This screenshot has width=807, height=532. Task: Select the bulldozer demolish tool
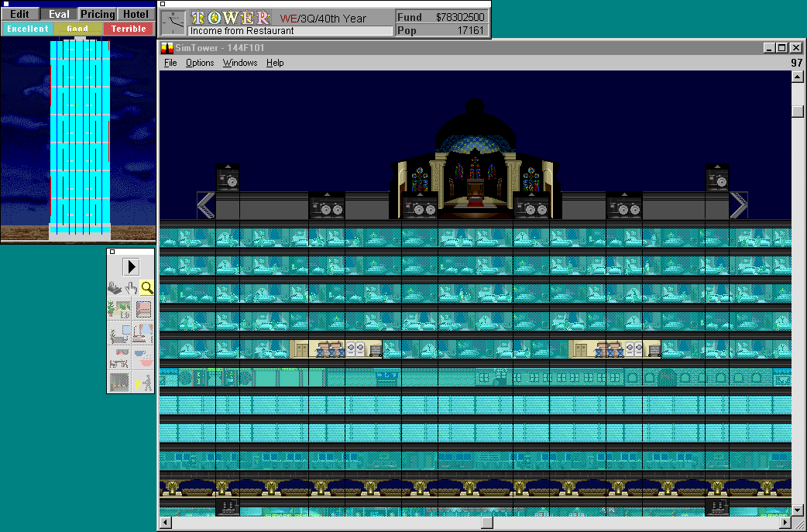(115, 288)
